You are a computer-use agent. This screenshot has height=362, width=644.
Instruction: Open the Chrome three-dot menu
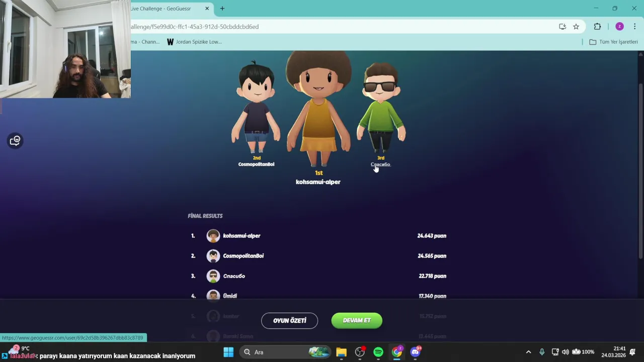(x=634, y=27)
